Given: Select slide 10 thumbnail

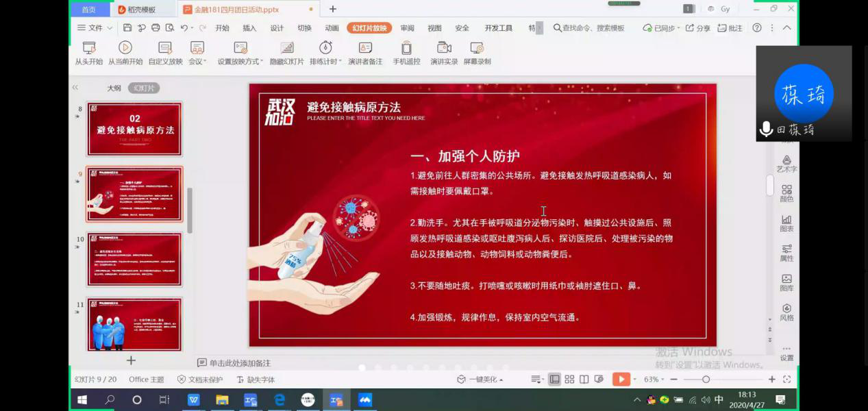Looking at the screenshot, I should tap(134, 259).
